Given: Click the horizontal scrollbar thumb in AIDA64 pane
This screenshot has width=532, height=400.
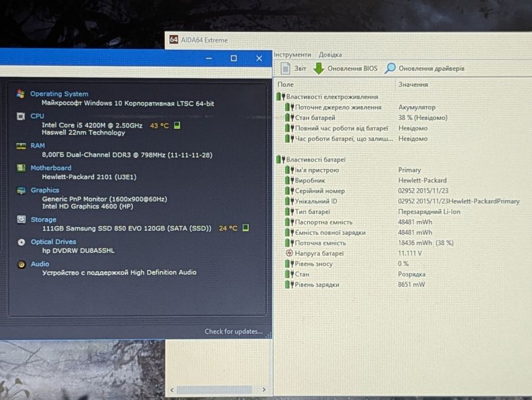Looking at the screenshot, I should point(215,390).
